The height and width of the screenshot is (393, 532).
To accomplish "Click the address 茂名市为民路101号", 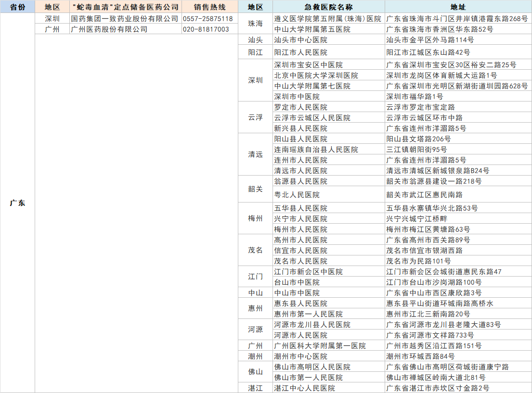I will [418, 261].
